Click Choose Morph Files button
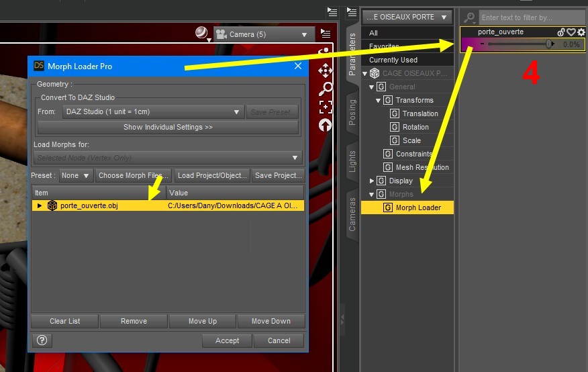The width and height of the screenshot is (588, 372). (133, 175)
